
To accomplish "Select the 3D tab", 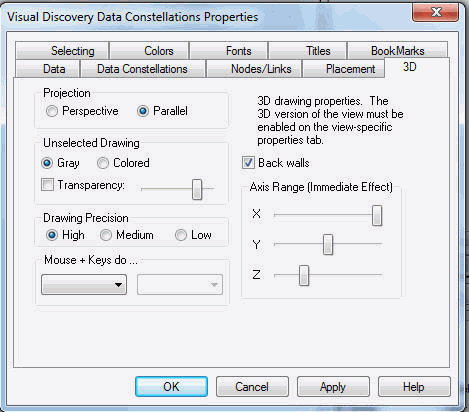I will 417,67.
